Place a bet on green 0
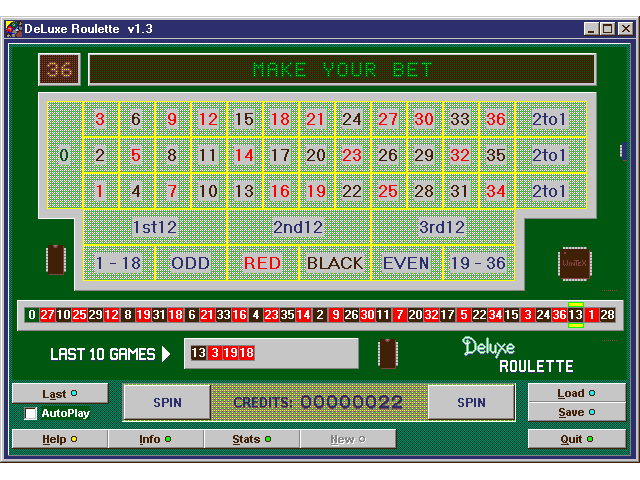Image resolution: width=640 pixels, height=480 pixels. 64,155
